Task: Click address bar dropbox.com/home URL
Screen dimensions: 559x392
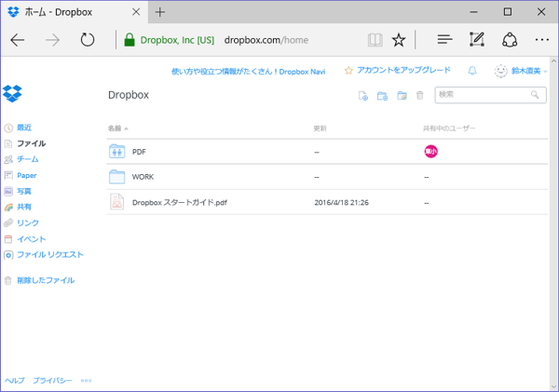Action: tap(266, 40)
